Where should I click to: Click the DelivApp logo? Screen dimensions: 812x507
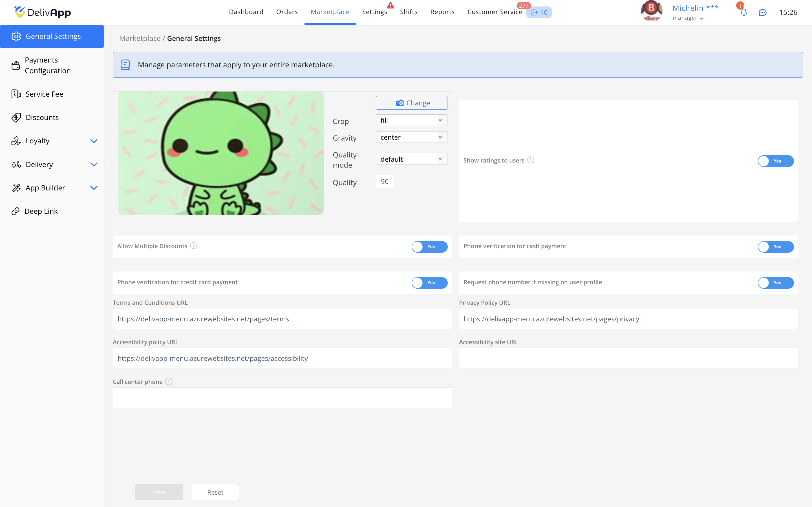(x=43, y=12)
